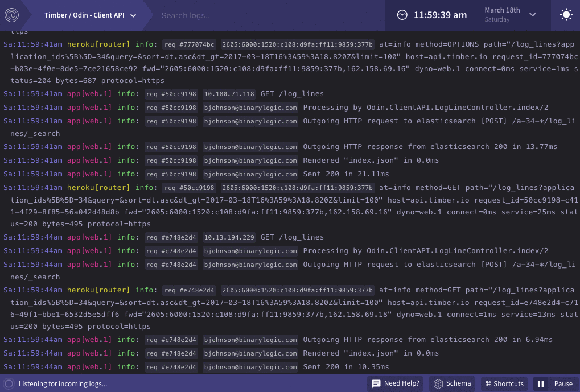Click the 'response from elasticsearch 200 in 13.77ms' message
Screen dimensions: 580x392
coord(430,147)
